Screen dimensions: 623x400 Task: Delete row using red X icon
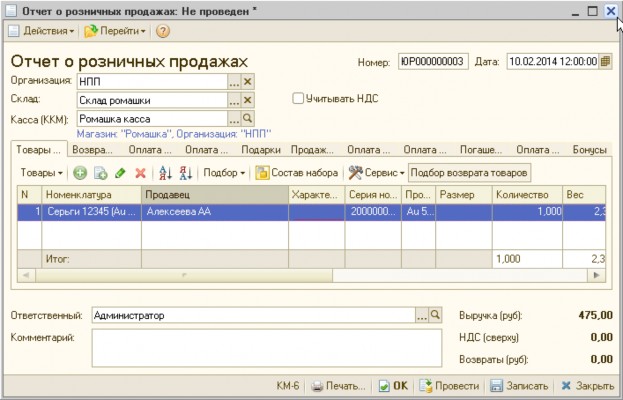coord(140,173)
